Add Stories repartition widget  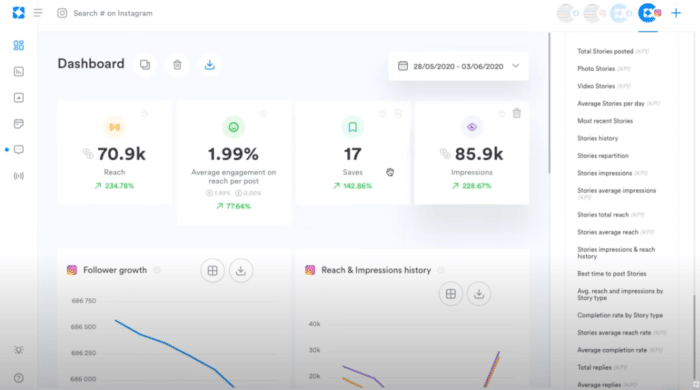point(603,156)
